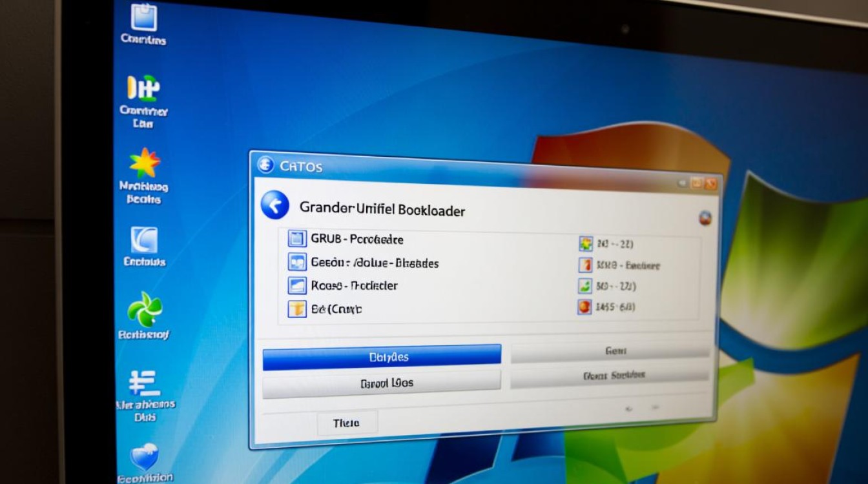Click the round CATOS title bar icon

(265, 165)
